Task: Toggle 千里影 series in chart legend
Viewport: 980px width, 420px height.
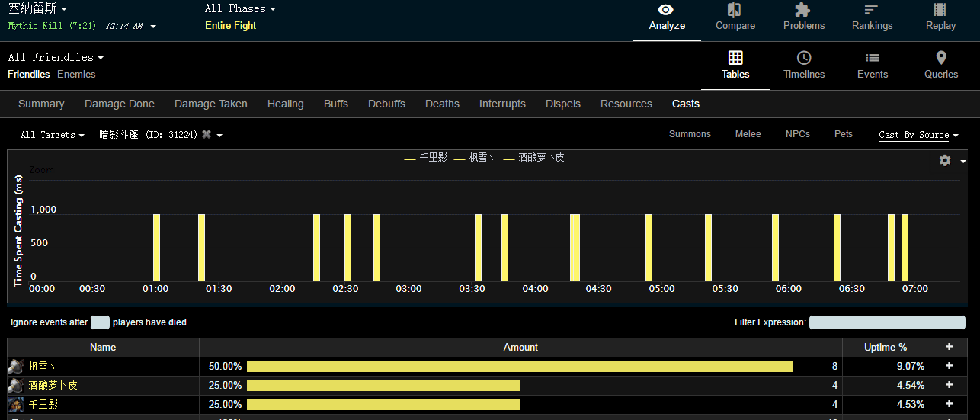Action: coord(426,158)
